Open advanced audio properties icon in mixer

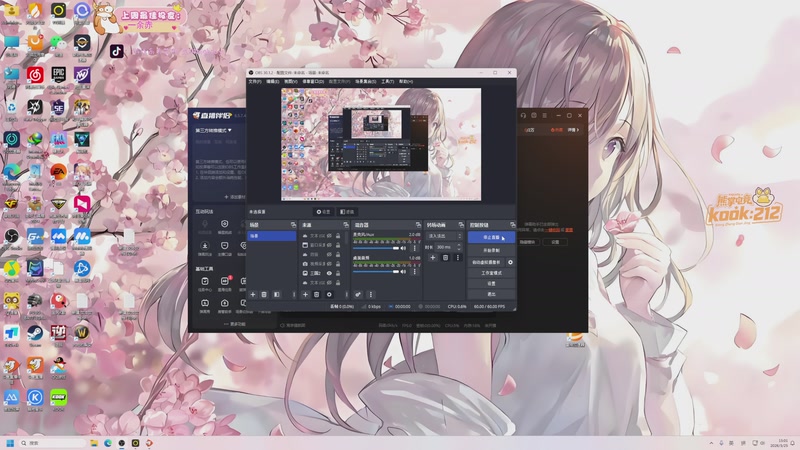coord(358,294)
